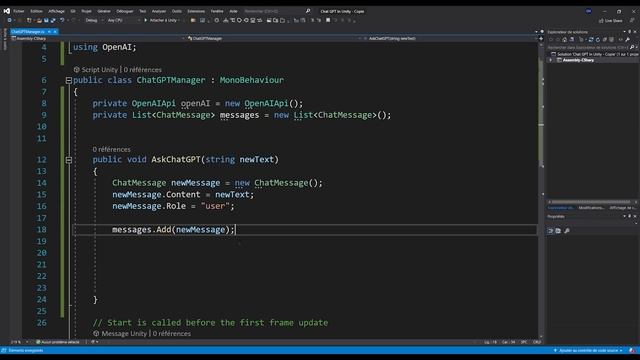Click the account badge in title bar
The image size is (640, 360).
coord(589,11)
